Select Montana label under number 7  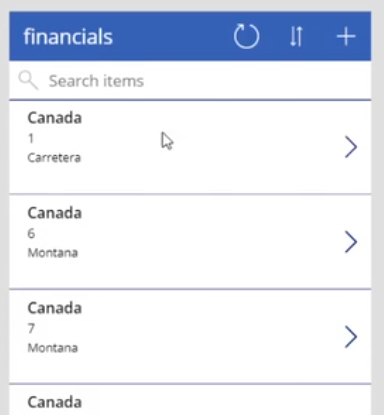(x=53, y=348)
